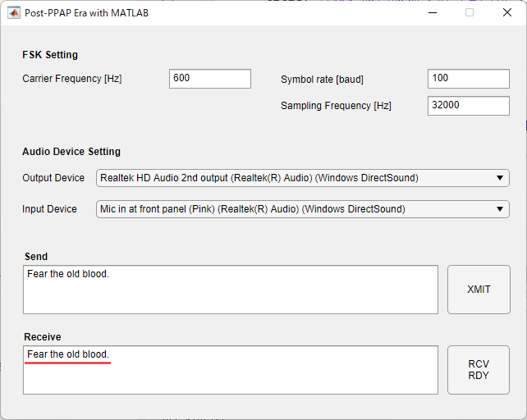This screenshot has height=420, width=527.
Task: Click the RCV RDY button
Action: click(479, 370)
